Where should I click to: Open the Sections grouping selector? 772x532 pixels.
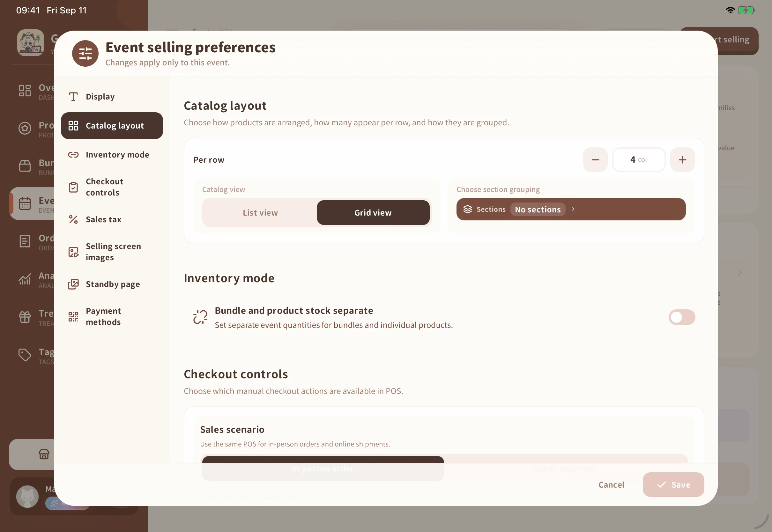[571, 209]
